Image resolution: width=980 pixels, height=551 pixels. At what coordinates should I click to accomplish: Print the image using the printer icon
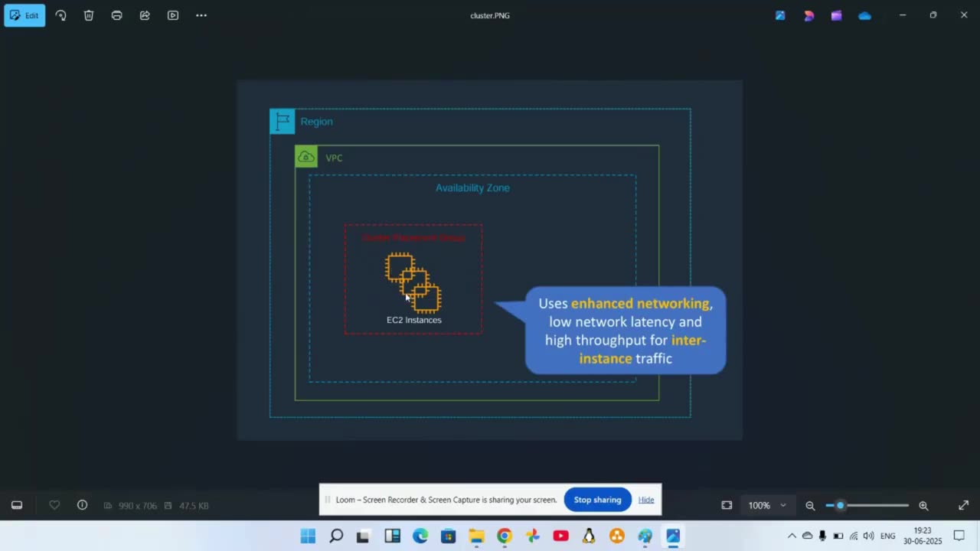pos(116,15)
